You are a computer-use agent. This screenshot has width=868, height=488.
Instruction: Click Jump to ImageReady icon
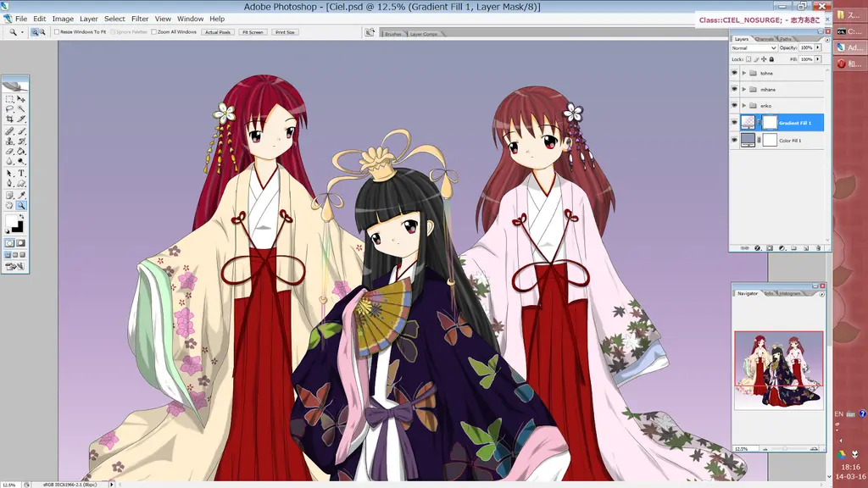coord(15,266)
